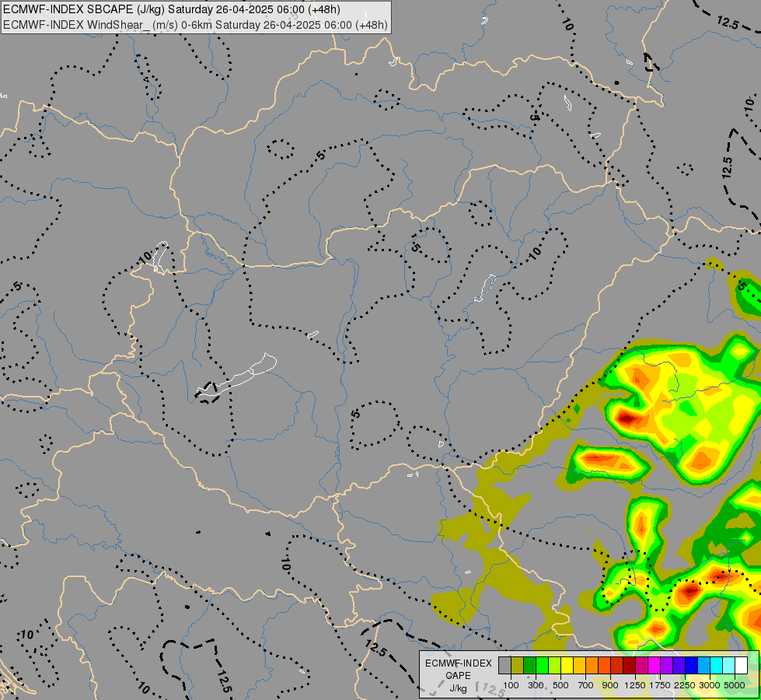Select the purple swatch right of the 1750 tick
Image resolution: width=761 pixels, height=700 pixels.
(667, 666)
